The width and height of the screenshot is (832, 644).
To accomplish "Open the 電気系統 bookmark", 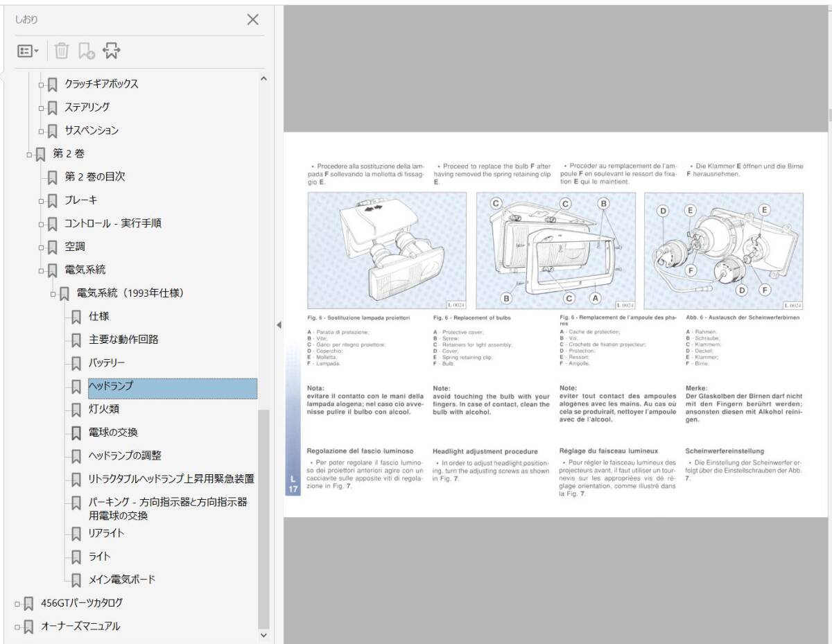I will pyautogui.click(x=85, y=270).
